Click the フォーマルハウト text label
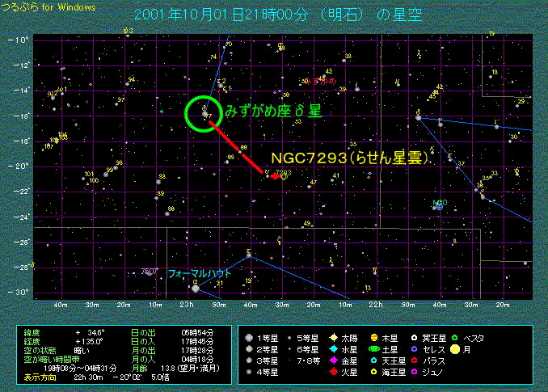 point(200,275)
